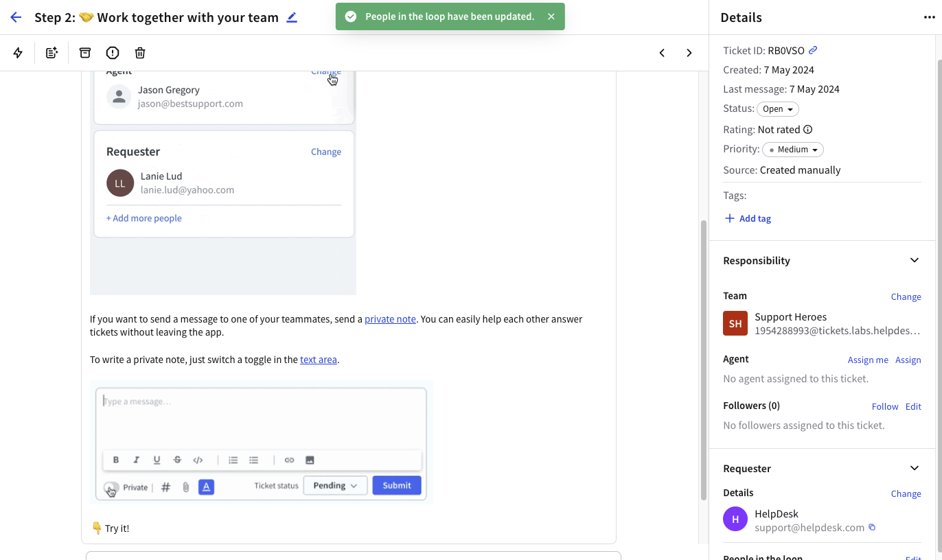This screenshot has height=560, width=942.
Task: Show the rating info tooltip icon
Action: coord(808,129)
